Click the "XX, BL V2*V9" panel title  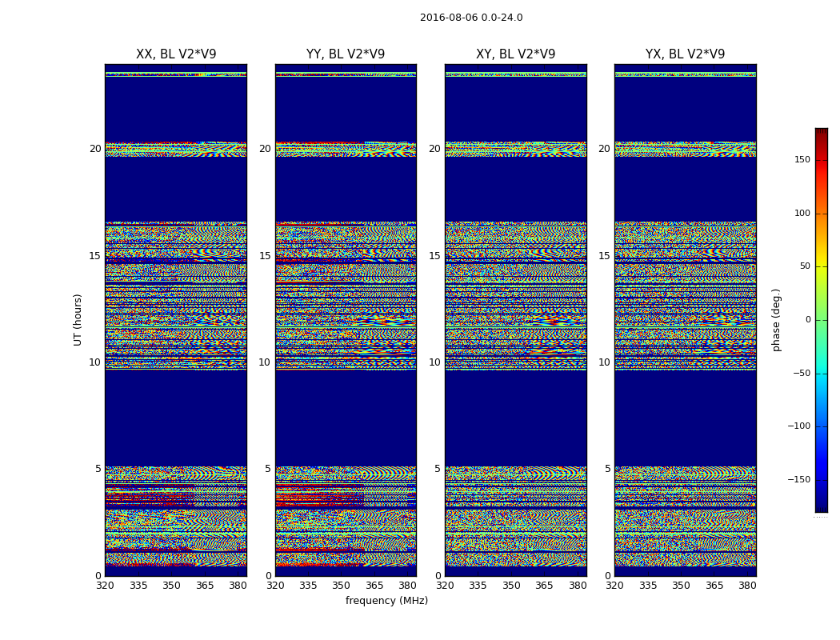(x=176, y=54)
